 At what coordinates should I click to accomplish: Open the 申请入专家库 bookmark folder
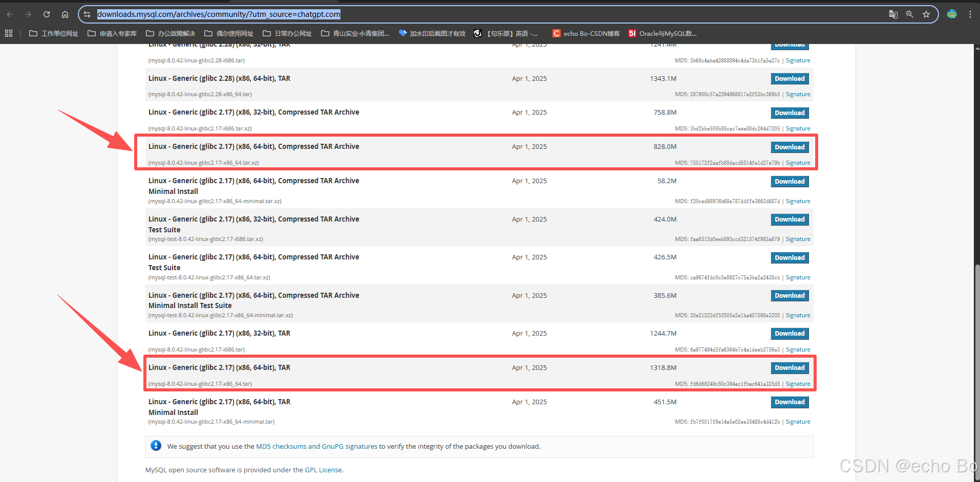click(x=112, y=33)
